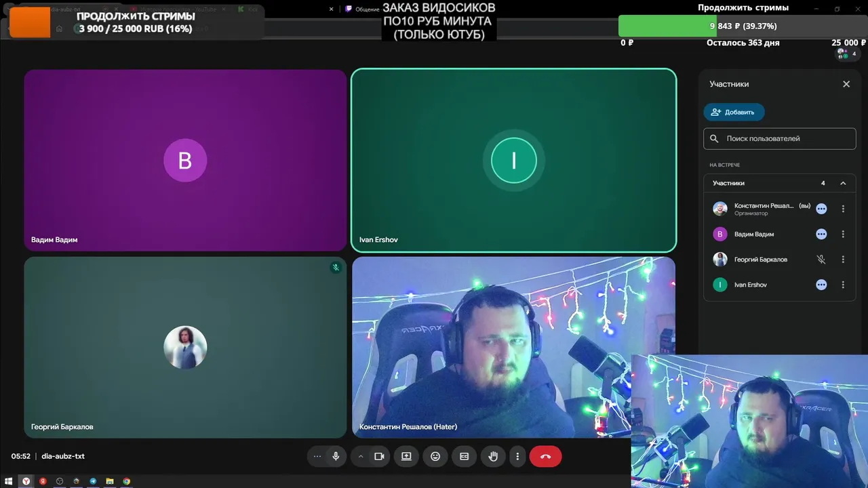Collapse the Участники list with the chevron
868x488 pixels.
pos(843,183)
